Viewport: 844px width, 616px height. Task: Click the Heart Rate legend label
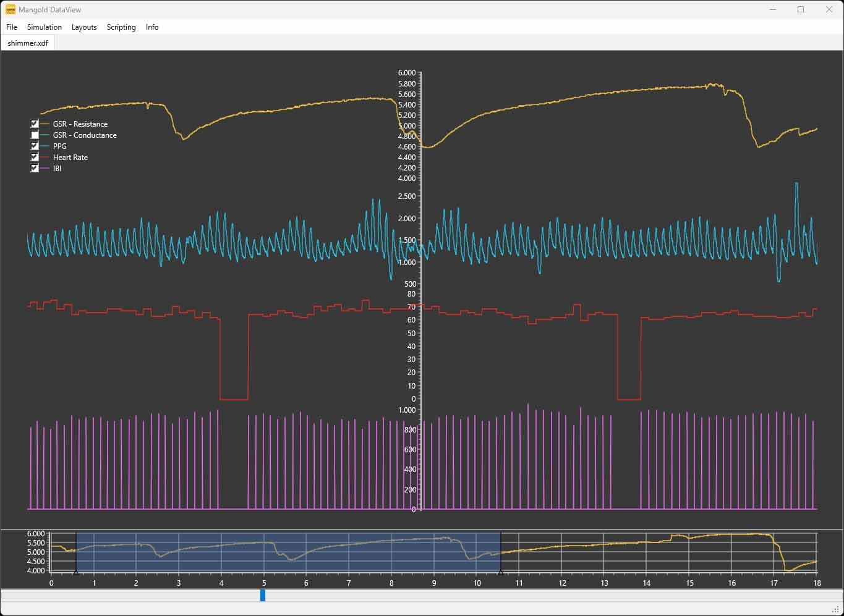tap(70, 158)
